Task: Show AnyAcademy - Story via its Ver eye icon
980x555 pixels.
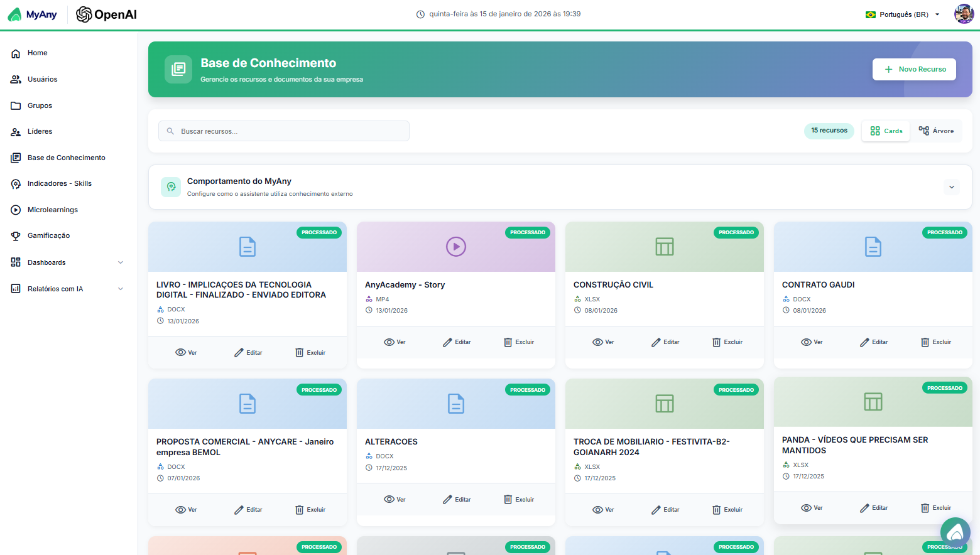Action: tap(395, 342)
